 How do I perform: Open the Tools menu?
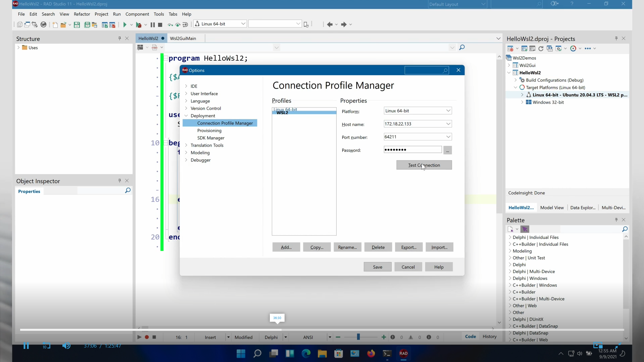159,14
